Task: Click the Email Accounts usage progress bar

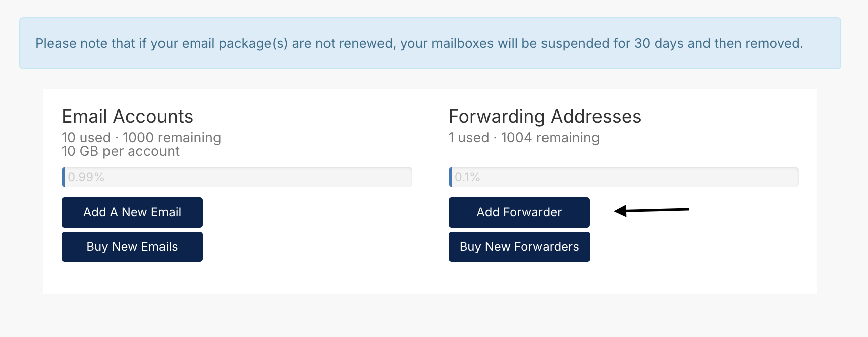Action: point(237,177)
